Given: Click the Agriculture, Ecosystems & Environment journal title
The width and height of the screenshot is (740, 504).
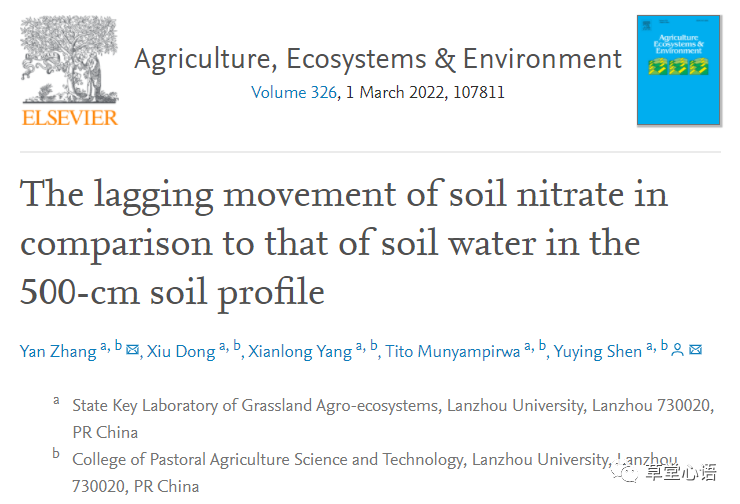Looking at the screenshot, I should click(378, 59).
